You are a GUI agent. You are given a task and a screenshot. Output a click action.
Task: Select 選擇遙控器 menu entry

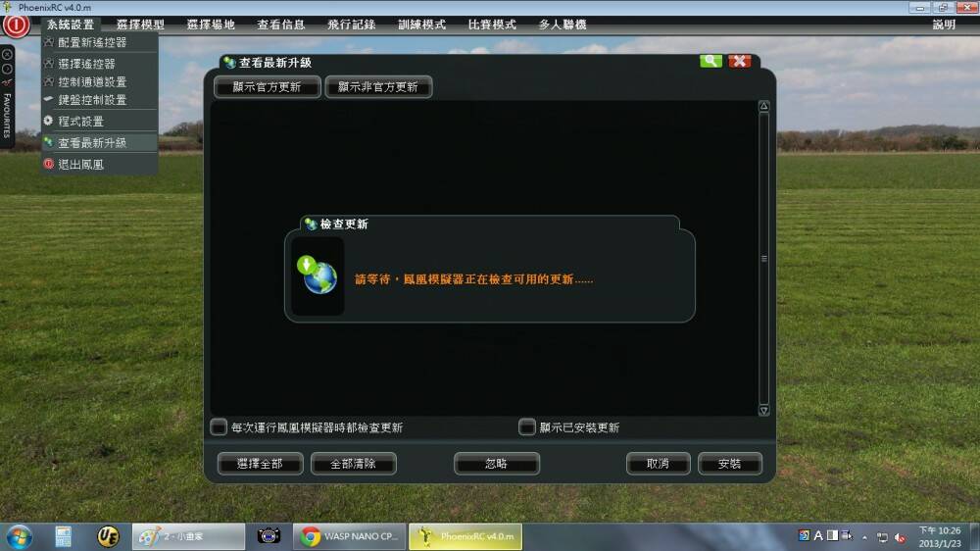(99, 63)
